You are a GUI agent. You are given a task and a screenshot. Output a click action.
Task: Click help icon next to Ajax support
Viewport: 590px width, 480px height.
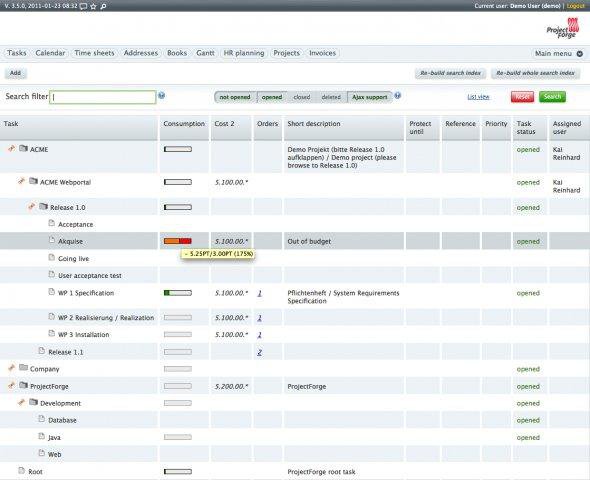pyautogui.click(x=397, y=96)
